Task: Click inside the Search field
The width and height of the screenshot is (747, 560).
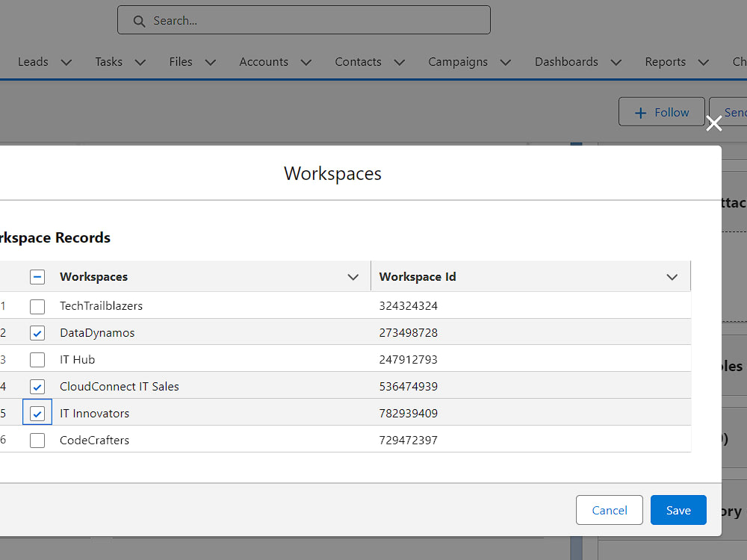Action: point(299,20)
